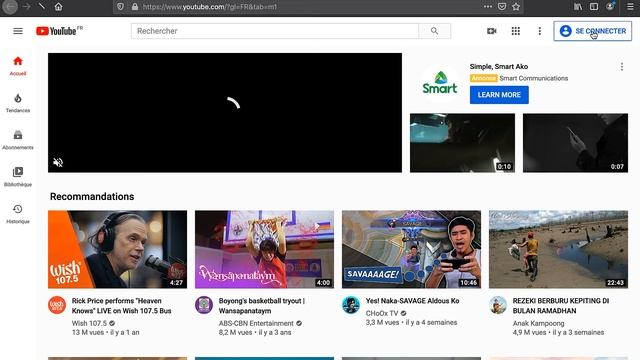Open the Anak Kampoong channel name link
This screenshot has width=640, height=360.
(x=538, y=323)
